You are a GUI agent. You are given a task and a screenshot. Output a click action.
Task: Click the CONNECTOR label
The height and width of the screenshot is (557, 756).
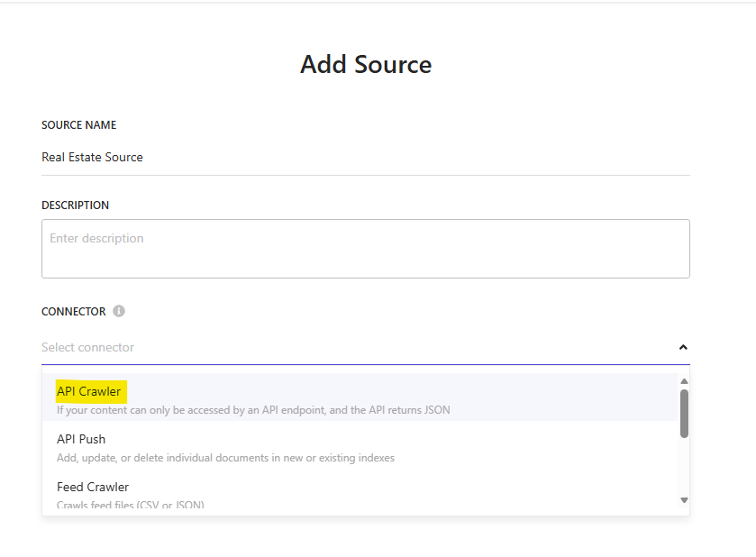click(73, 312)
